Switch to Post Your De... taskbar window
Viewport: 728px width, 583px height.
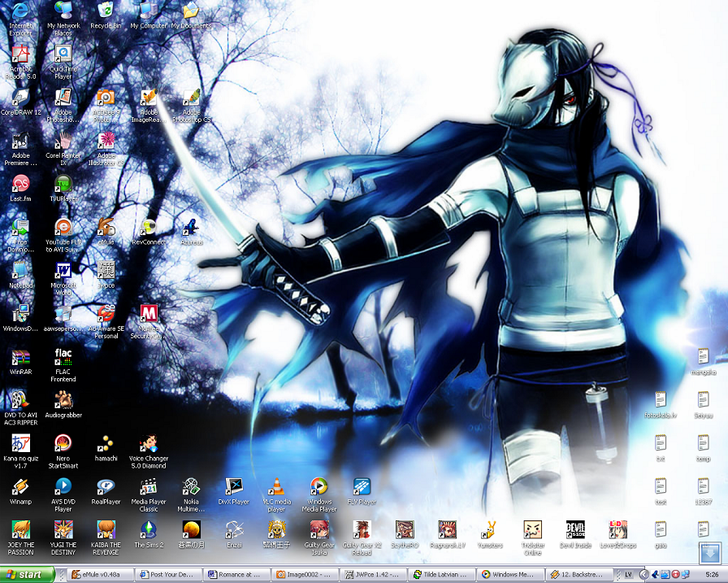[x=169, y=575]
